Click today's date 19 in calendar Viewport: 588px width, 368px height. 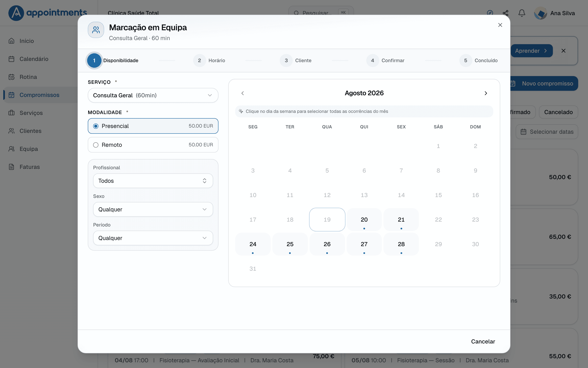(327, 220)
